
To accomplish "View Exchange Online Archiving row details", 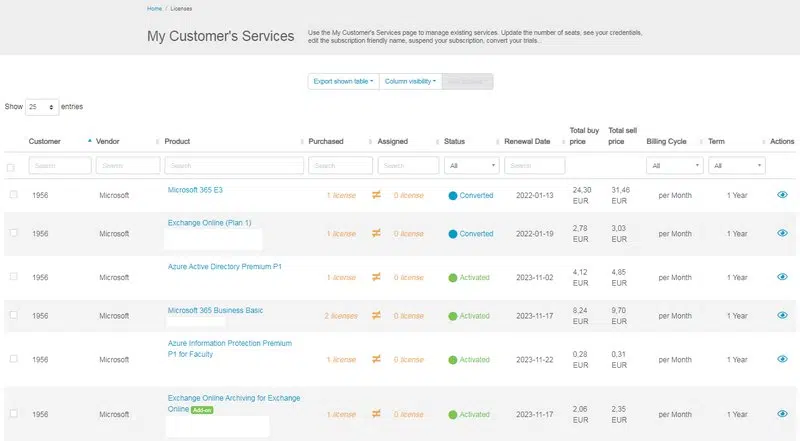I will [782, 413].
